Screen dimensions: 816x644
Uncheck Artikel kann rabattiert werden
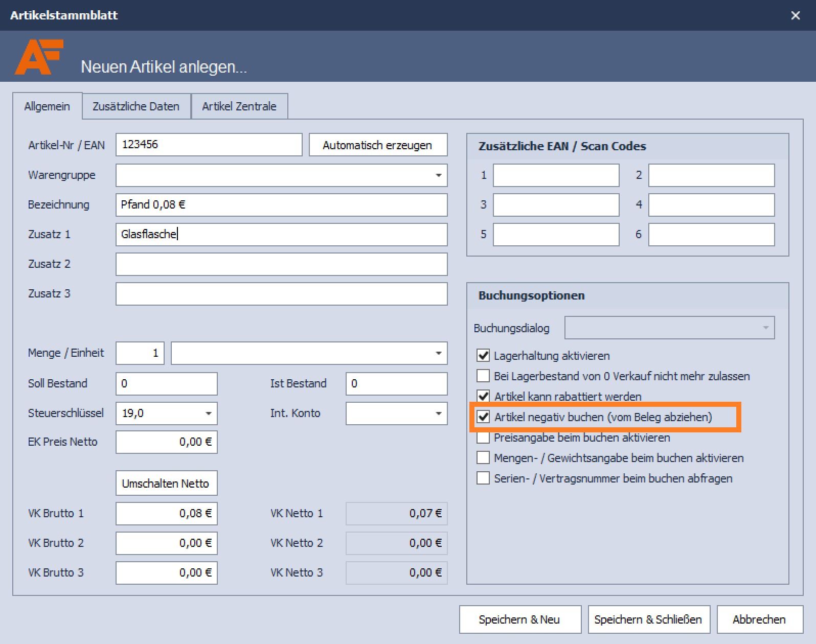483,396
